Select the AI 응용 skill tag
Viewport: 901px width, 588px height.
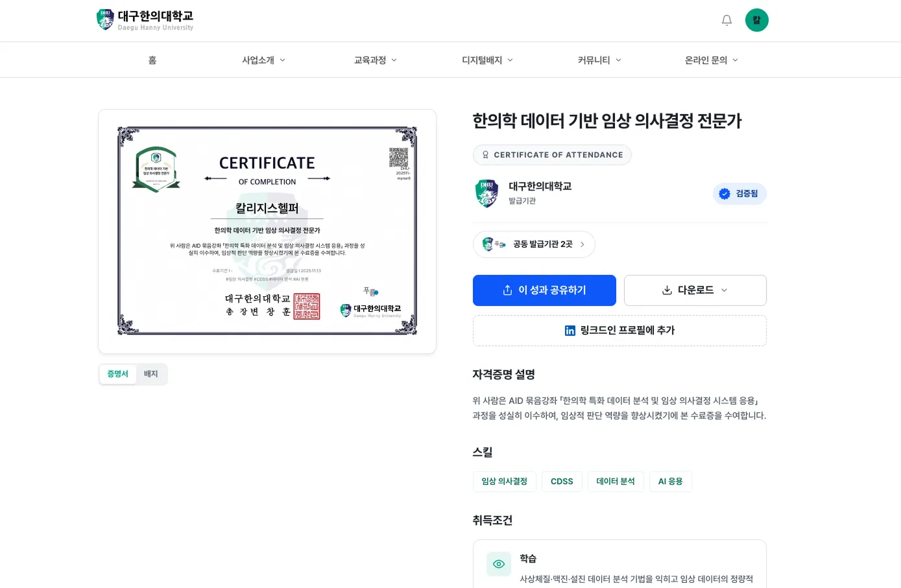(x=670, y=482)
